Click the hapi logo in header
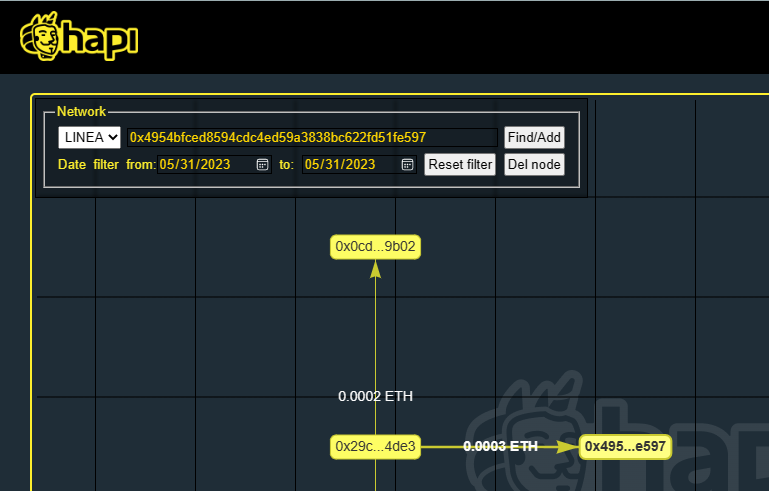Image resolution: width=769 pixels, height=491 pixels. (x=79, y=37)
